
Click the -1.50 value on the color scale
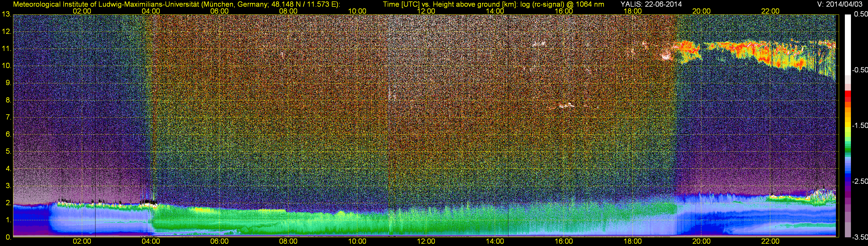coord(860,125)
